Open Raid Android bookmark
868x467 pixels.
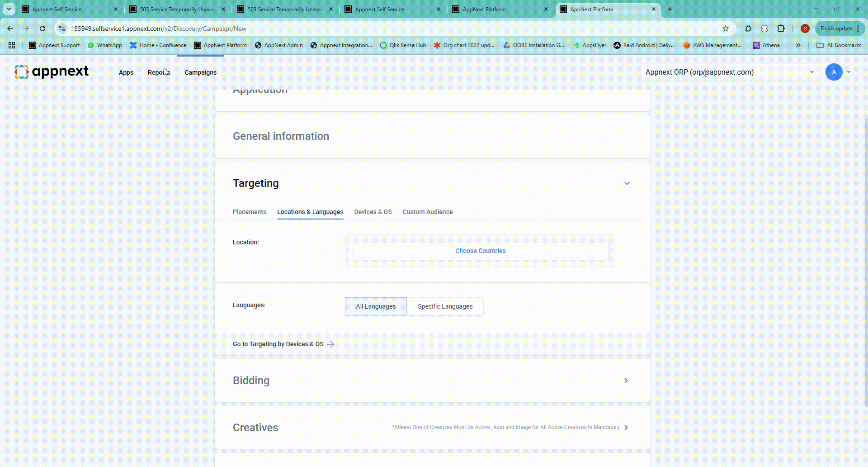tap(644, 45)
